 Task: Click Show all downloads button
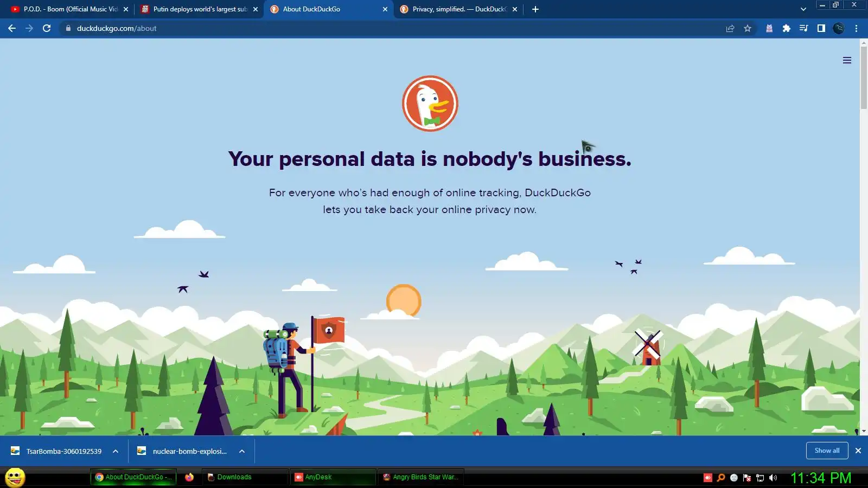[827, 451]
